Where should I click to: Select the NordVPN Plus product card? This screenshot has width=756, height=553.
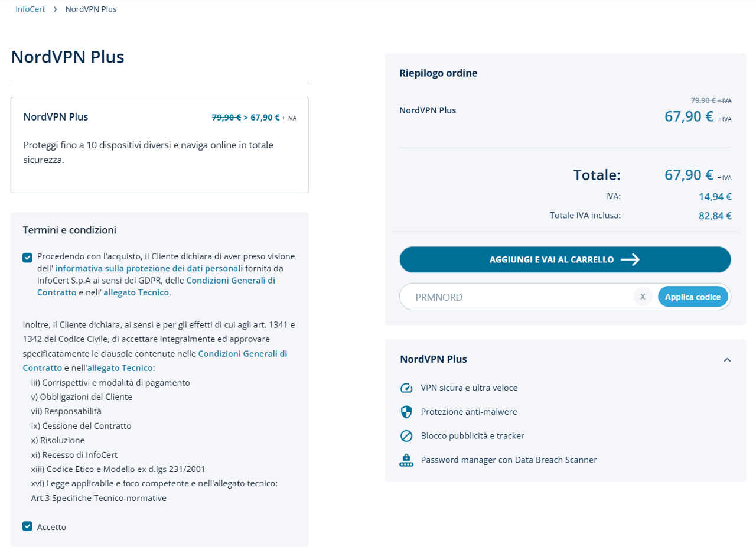(159, 145)
